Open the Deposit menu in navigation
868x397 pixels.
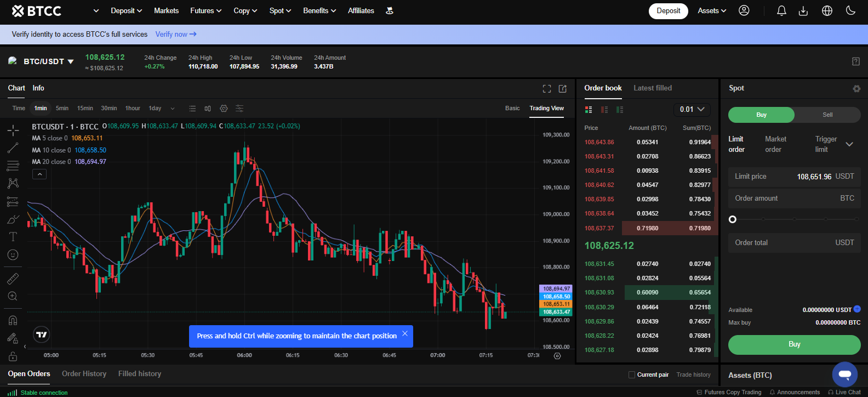[x=126, y=10]
